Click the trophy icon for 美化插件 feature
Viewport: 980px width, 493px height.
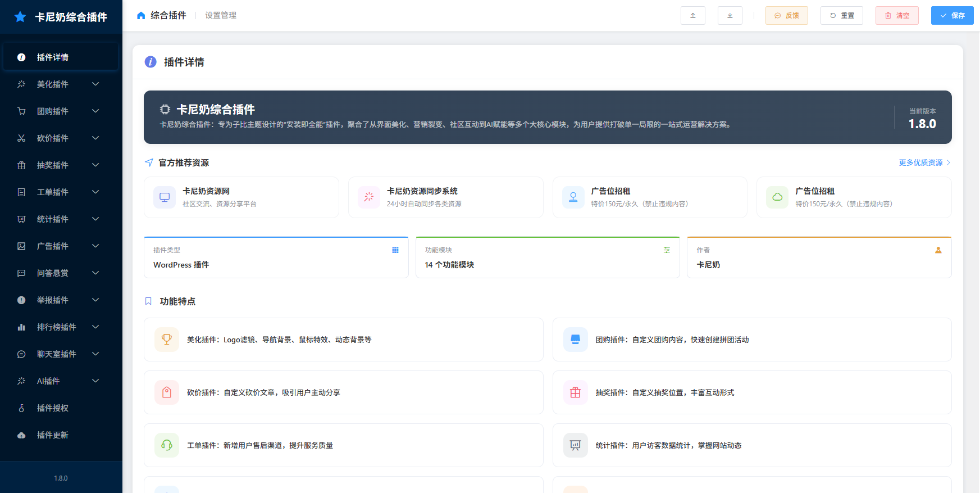[167, 340]
